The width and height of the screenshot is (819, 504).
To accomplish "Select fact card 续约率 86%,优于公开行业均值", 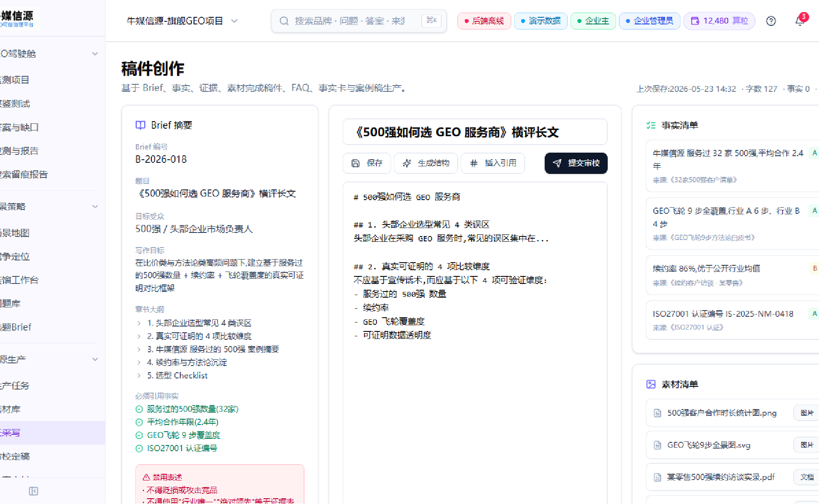I will [732, 275].
